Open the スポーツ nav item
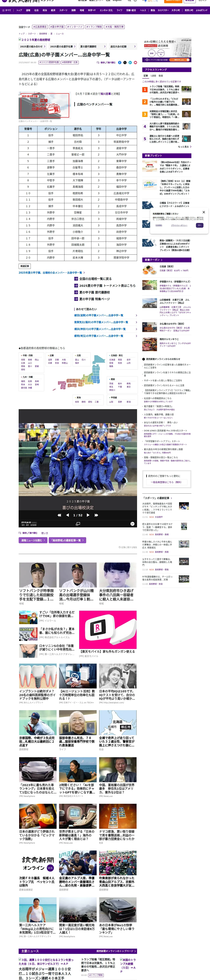 point(63,10)
